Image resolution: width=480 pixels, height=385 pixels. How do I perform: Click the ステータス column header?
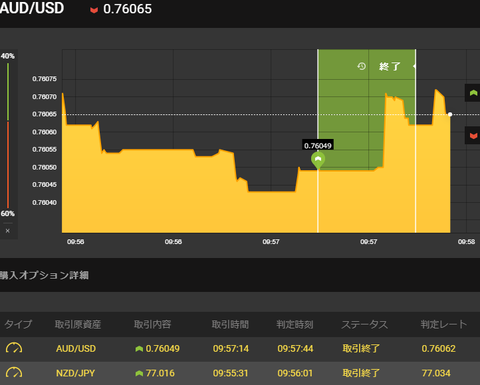coord(364,324)
